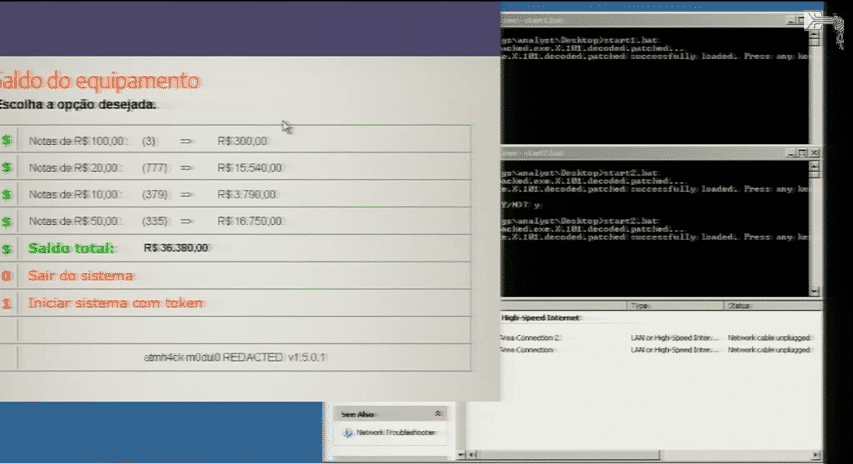Screen dimensions: 853x464
Task: Click the Network Troubleshooter info icon
Action: coord(348,433)
